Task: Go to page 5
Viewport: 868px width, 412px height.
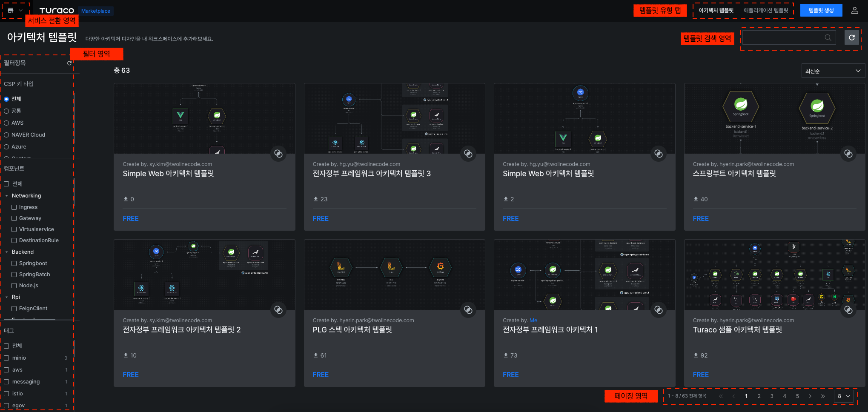Action: pyautogui.click(x=797, y=396)
